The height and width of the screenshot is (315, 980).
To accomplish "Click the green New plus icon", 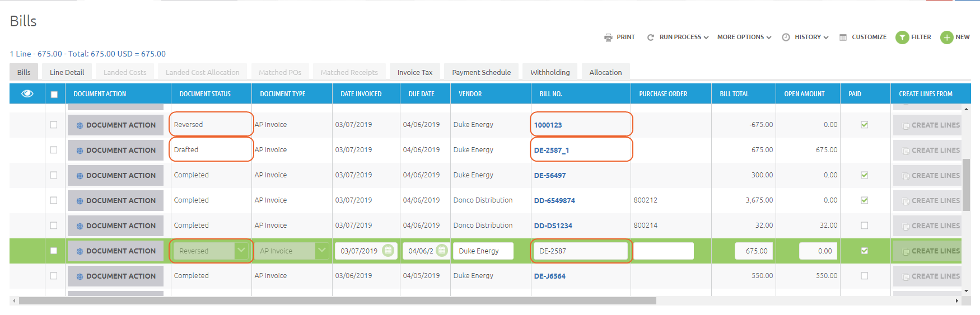I will 946,37.
